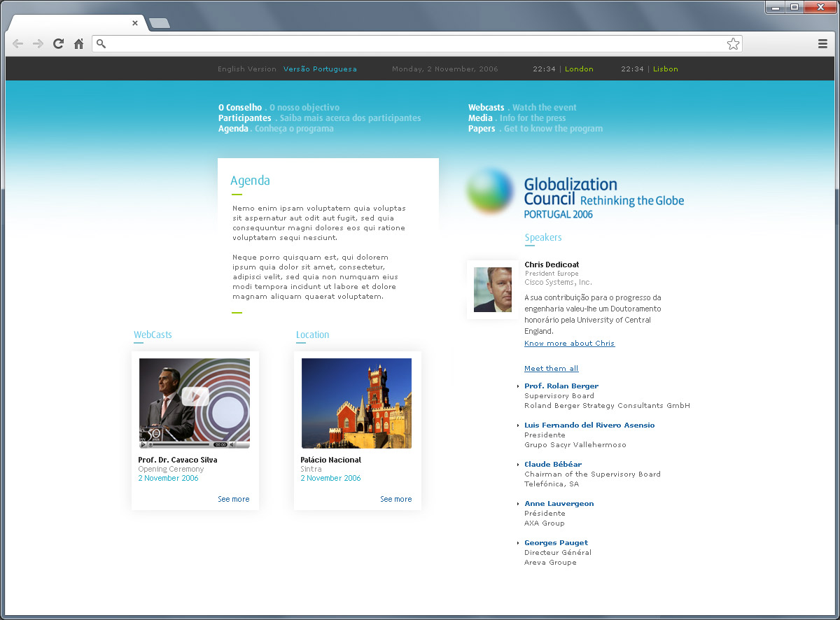This screenshot has width=840, height=620.
Task: Click the back navigation arrow
Action: click(x=17, y=43)
